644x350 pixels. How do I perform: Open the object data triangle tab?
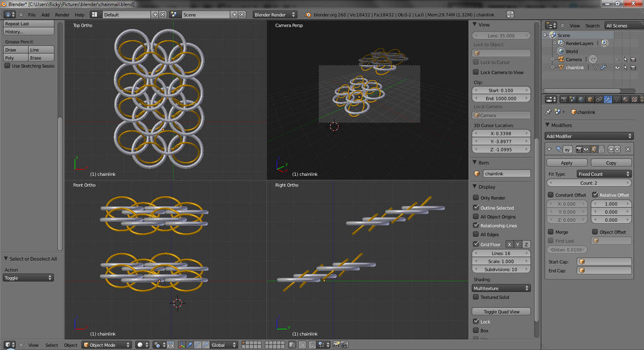pos(617,99)
